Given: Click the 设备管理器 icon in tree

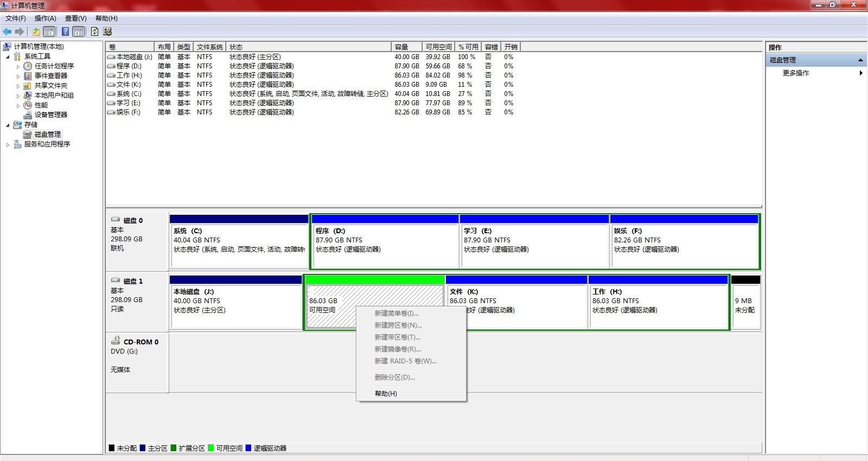Looking at the screenshot, I should 28,115.
